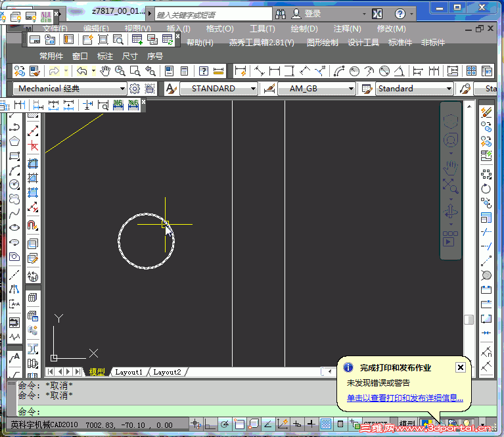The height and width of the screenshot is (437, 504).
Task: Open the Zoom Window magnifier tool
Action: 135,71
